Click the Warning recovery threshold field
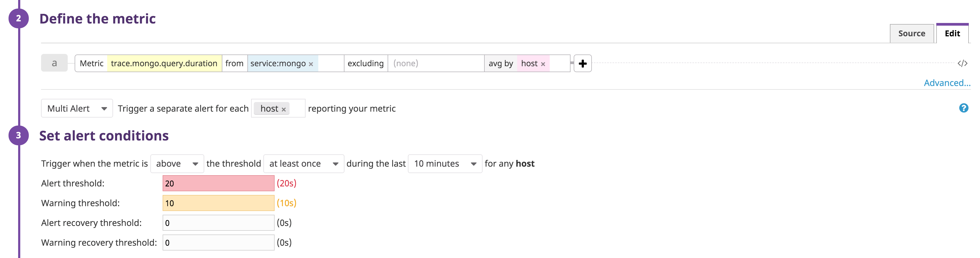This screenshot has height=258, width=980. coord(218,242)
